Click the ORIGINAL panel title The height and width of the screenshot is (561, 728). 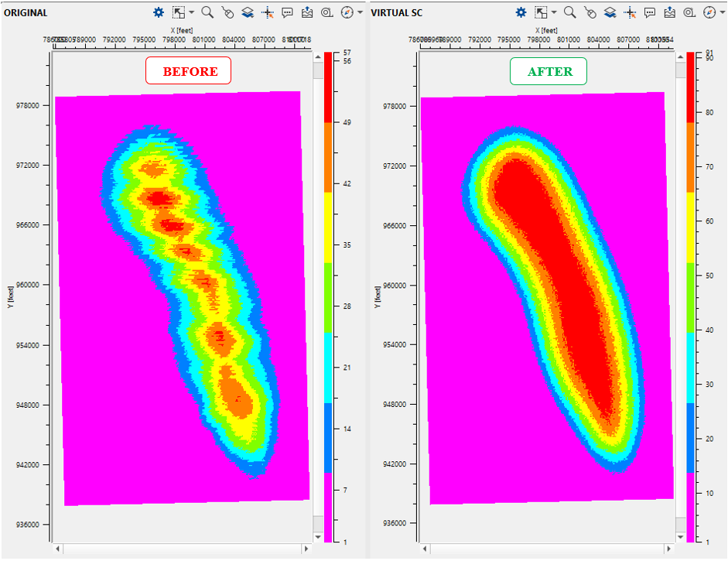tap(25, 13)
